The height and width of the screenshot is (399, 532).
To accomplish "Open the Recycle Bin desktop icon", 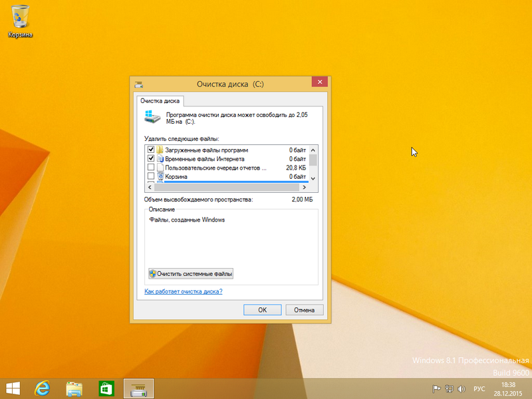I will pyautogui.click(x=21, y=20).
